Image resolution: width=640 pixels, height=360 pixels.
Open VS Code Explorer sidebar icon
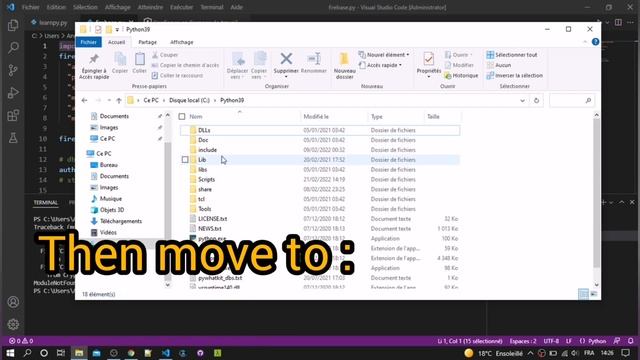point(13,25)
